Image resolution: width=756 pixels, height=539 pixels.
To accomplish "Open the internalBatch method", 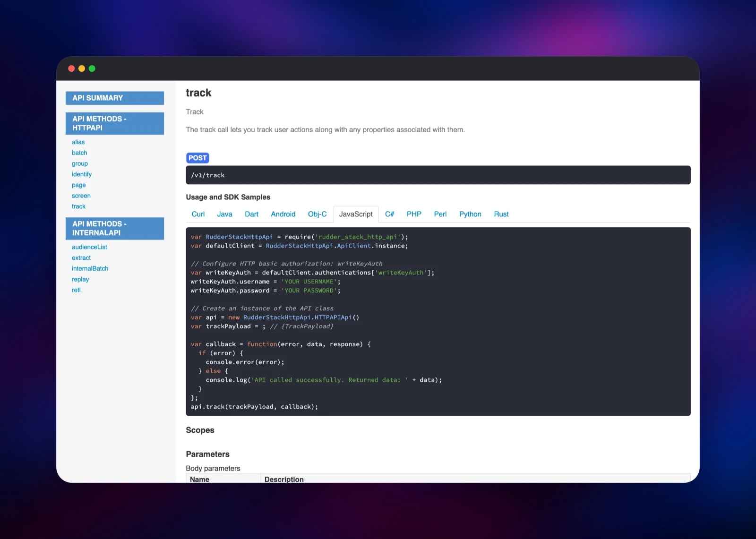I will coord(90,268).
